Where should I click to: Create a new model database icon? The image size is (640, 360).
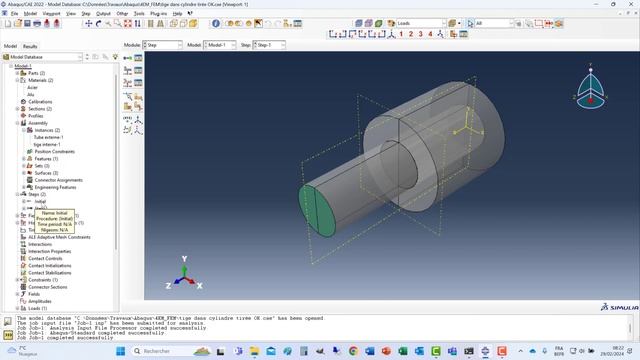click(8, 24)
